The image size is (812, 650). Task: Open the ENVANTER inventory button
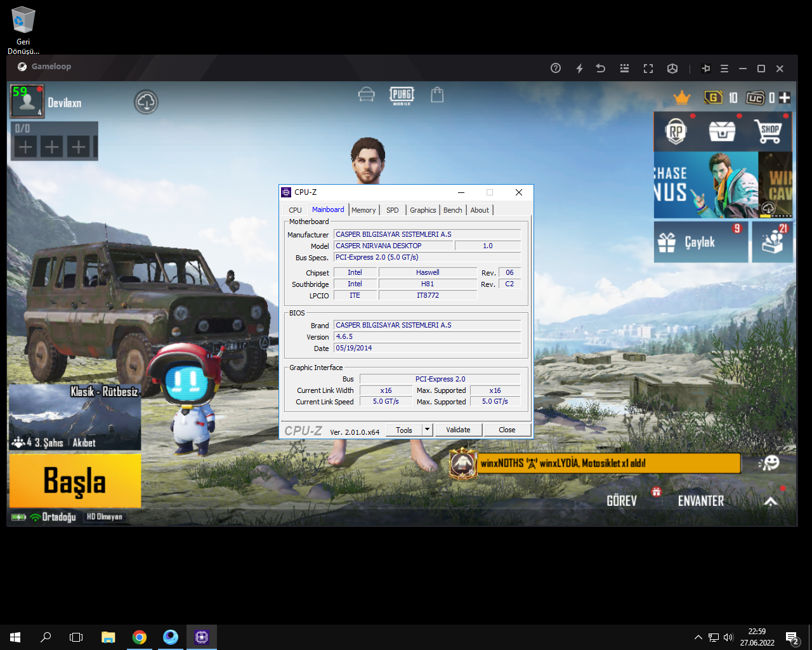(x=701, y=501)
